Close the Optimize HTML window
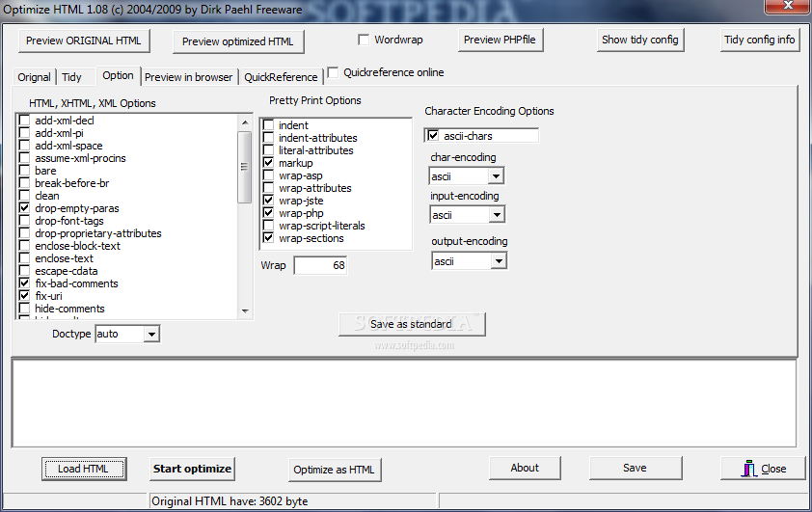 point(788,6)
